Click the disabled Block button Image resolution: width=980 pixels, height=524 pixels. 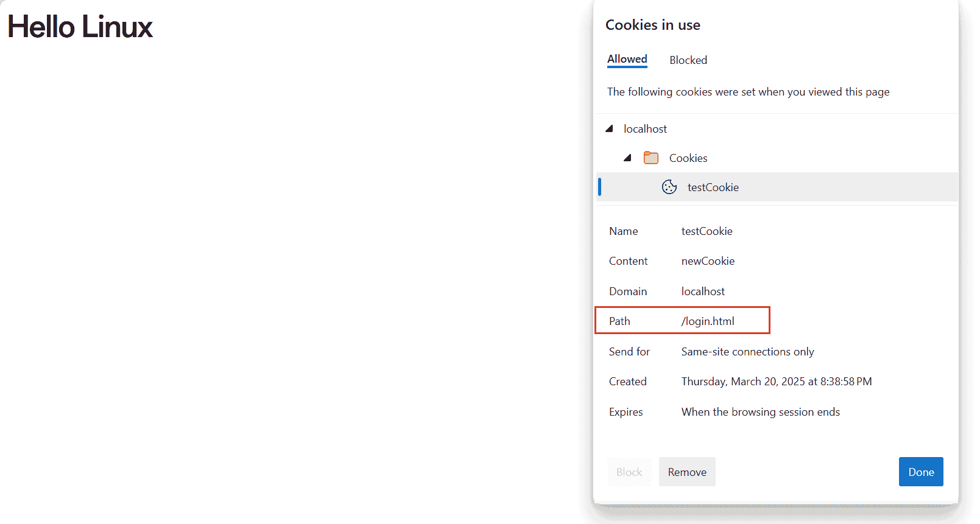pyautogui.click(x=629, y=472)
